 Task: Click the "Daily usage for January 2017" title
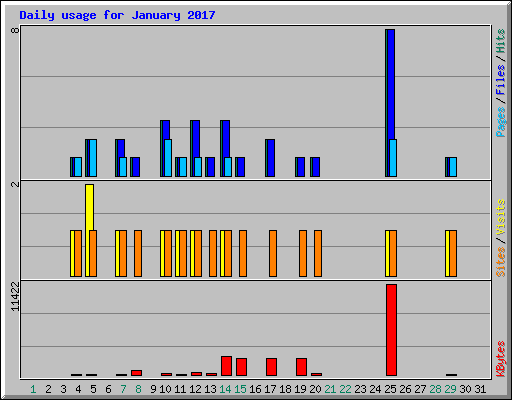click(x=117, y=15)
